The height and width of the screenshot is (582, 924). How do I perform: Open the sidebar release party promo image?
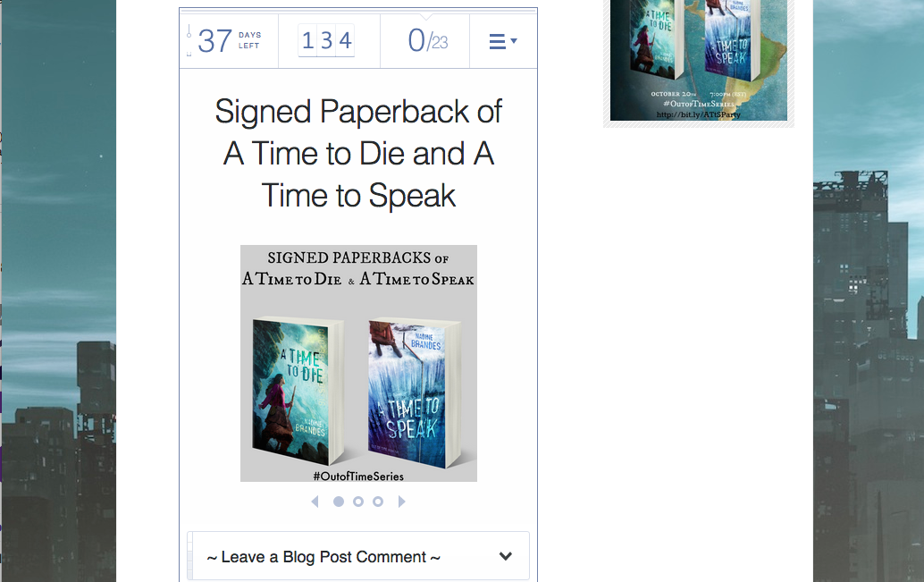pos(699,61)
